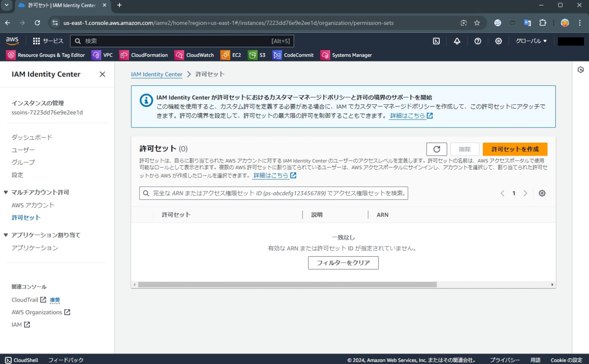Open the グローバル region dropdown
The width and height of the screenshot is (589, 364).
531,41
